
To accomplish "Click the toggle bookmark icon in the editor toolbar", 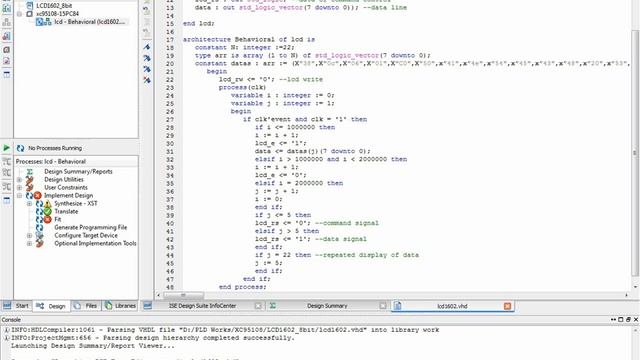I will [147, 47].
